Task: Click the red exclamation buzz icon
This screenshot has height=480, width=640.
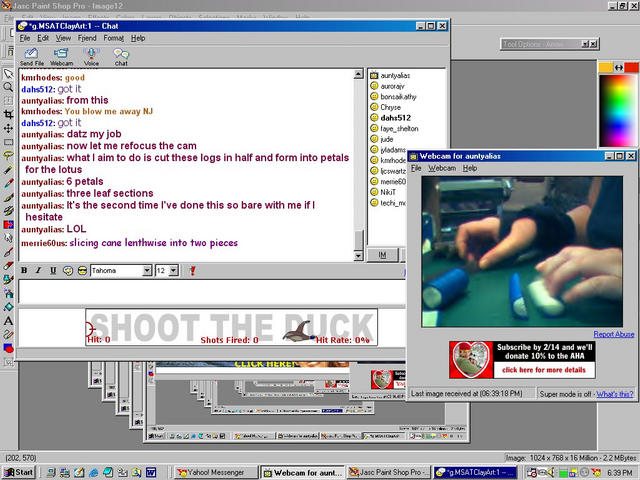Action: [x=193, y=270]
